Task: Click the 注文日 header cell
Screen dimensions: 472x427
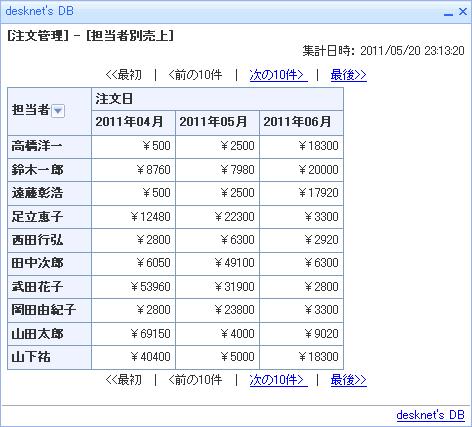Action: [x=217, y=99]
